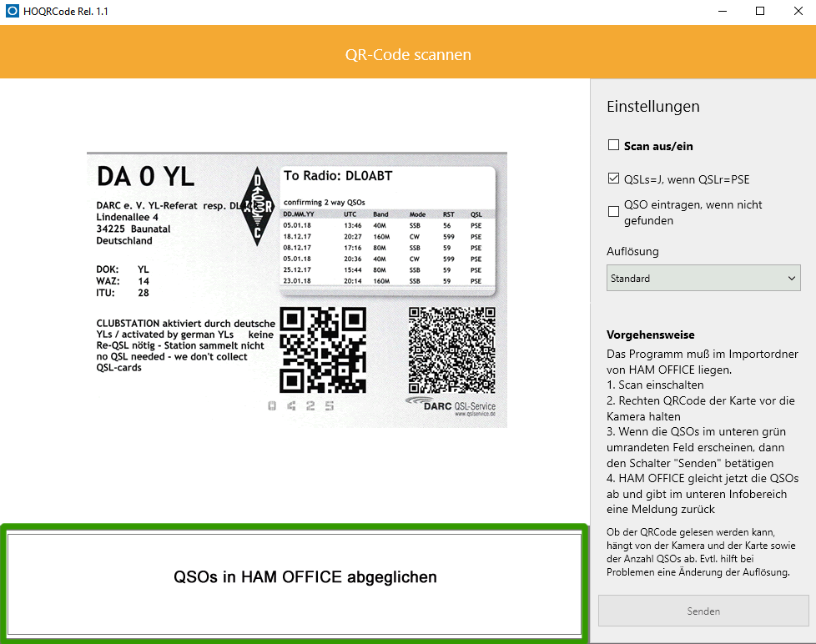Screen dimensions: 816x644
Task: Maximize the HOQRCode window
Action: (760, 11)
